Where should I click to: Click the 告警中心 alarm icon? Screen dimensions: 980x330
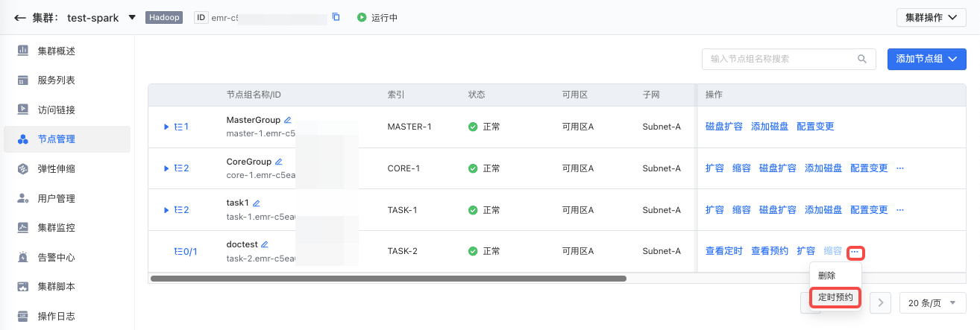tap(23, 258)
